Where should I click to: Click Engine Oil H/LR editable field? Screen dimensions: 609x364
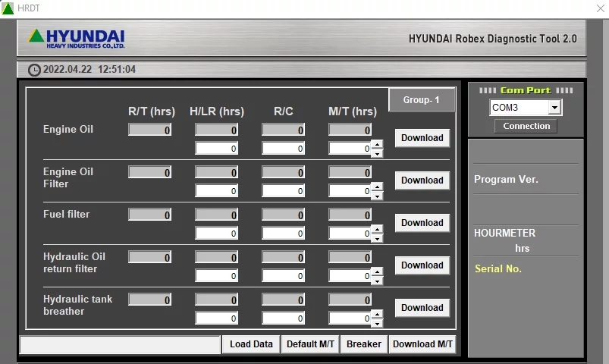(x=216, y=149)
